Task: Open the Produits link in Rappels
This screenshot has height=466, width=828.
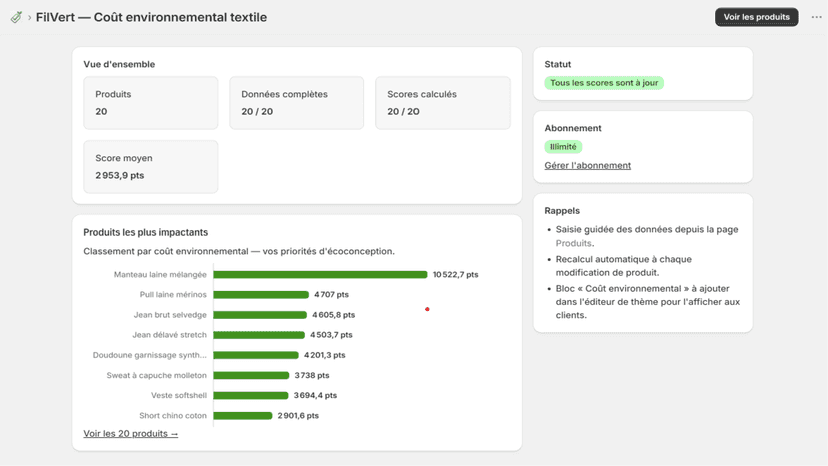Action: [x=573, y=243]
